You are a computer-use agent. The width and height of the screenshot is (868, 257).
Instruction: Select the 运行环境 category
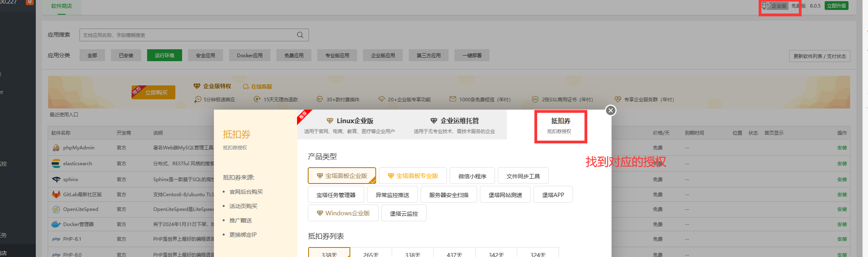(x=165, y=55)
